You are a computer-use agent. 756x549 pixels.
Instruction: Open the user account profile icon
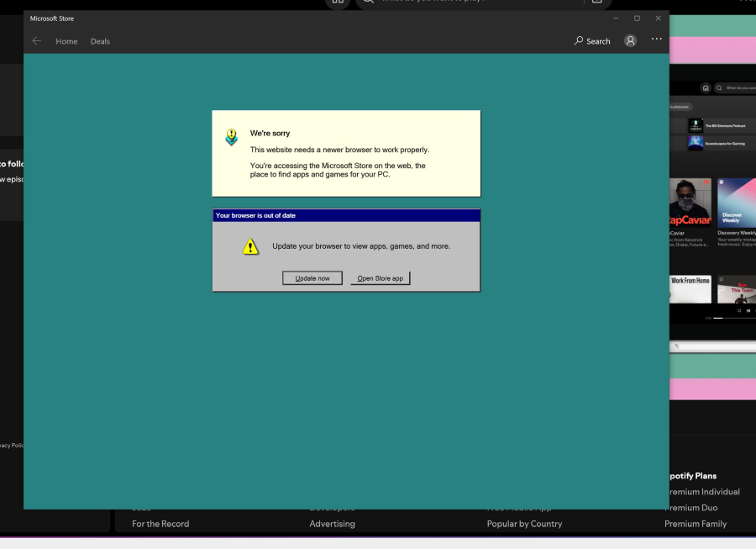(x=630, y=41)
